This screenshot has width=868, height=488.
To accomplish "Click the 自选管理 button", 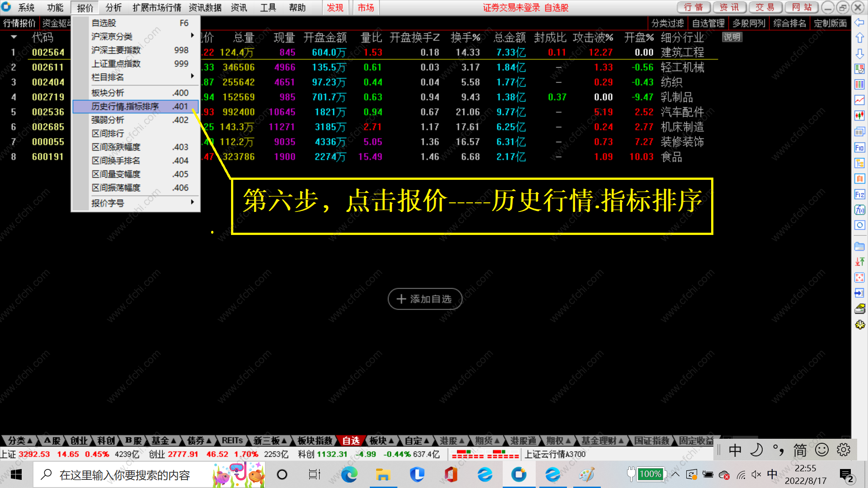I will tap(708, 23).
